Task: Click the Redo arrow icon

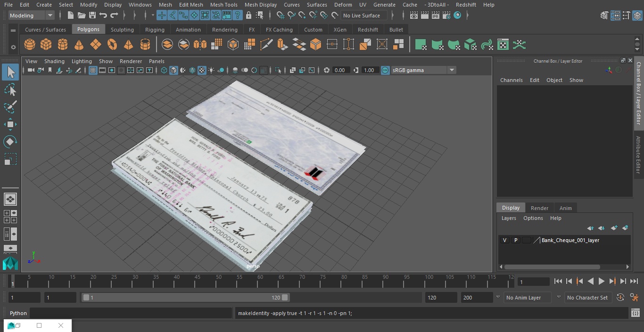Action: (114, 16)
